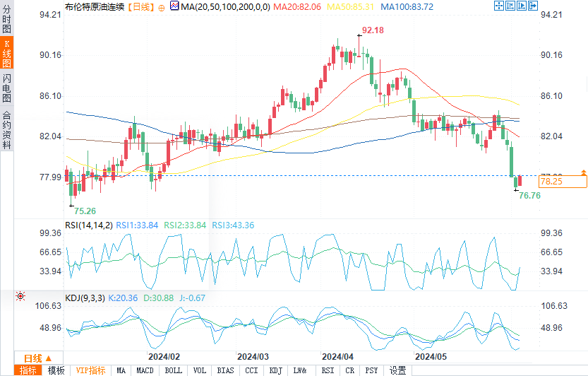This screenshot has width=588, height=376.
Task: Select the K线图 side tab
Action: [x=6, y=52]
